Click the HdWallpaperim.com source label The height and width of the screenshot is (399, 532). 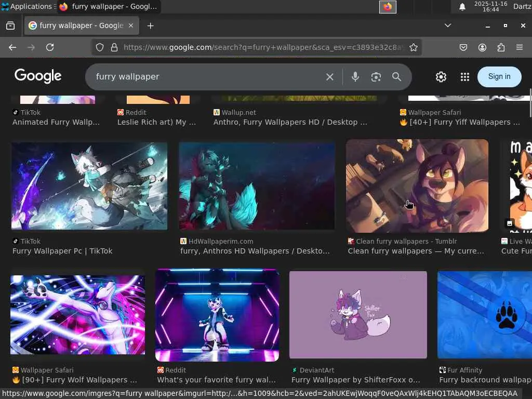point(221,241)
